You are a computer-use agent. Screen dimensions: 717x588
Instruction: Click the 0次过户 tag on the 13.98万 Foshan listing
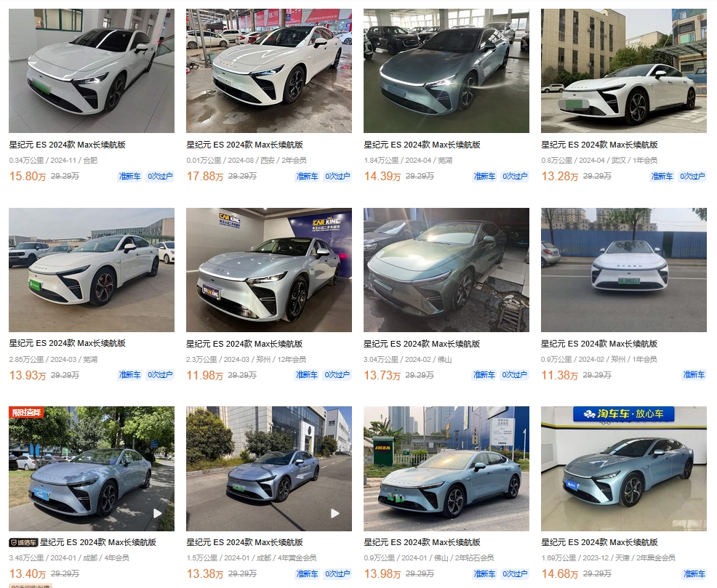(x=514, y=574)
